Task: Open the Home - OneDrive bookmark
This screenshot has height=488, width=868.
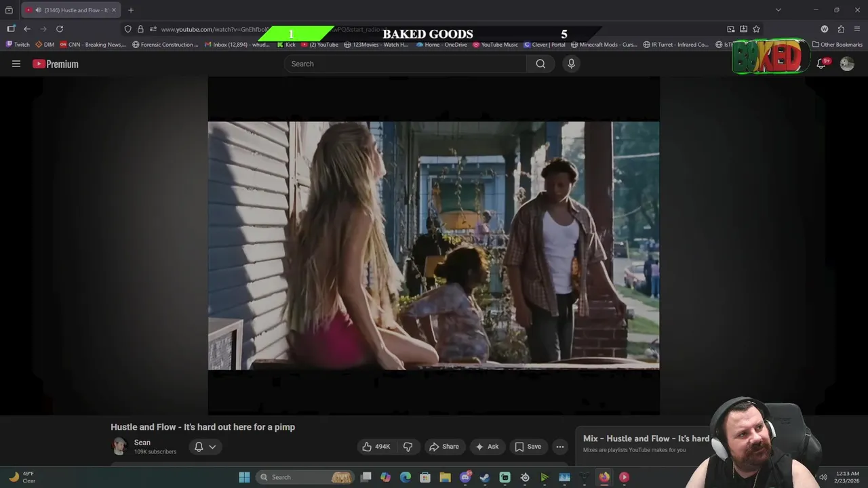Action: pyautogui.click(x=441, y=45)
